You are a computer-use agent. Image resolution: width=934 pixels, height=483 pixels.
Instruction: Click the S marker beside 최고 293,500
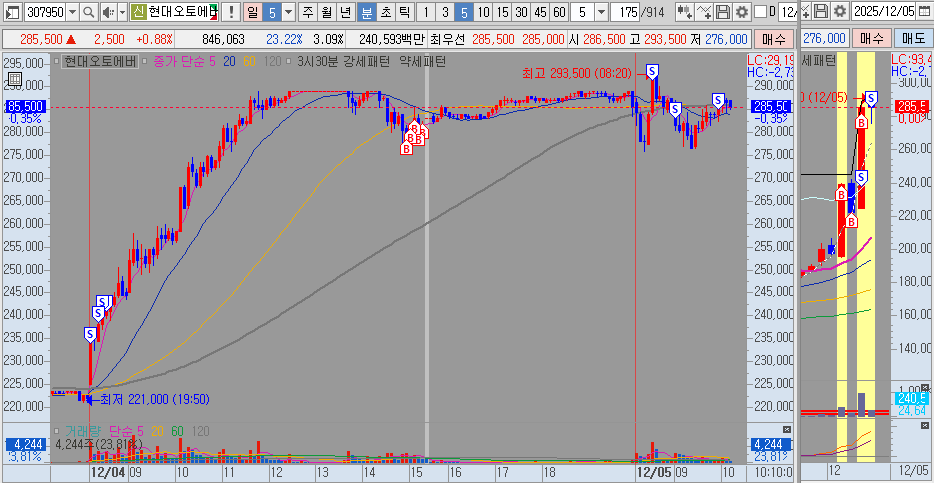point(652,72)
